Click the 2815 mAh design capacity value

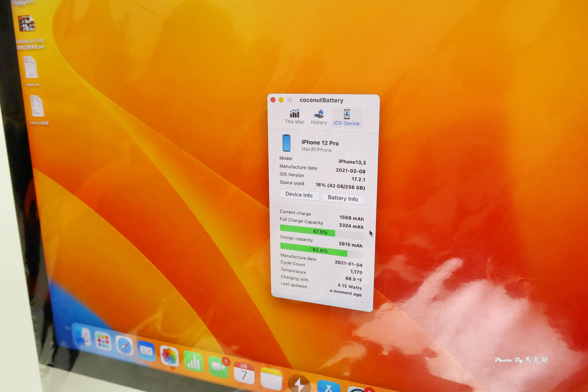point(350,244)
